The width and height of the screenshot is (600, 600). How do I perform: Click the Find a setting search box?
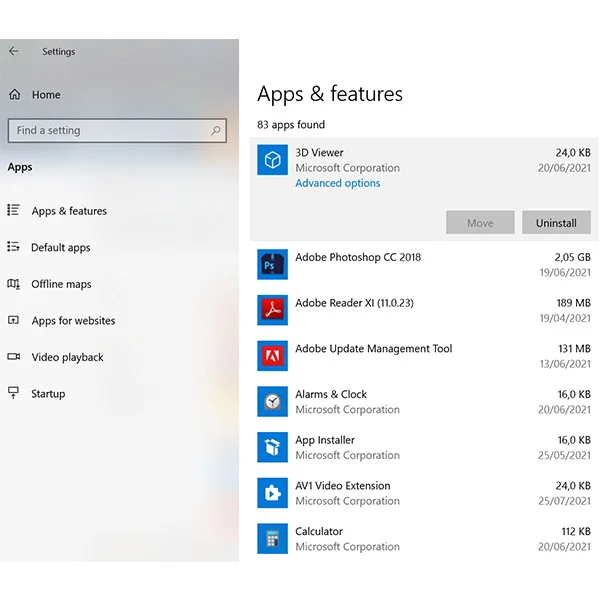[x=117, y=130]
